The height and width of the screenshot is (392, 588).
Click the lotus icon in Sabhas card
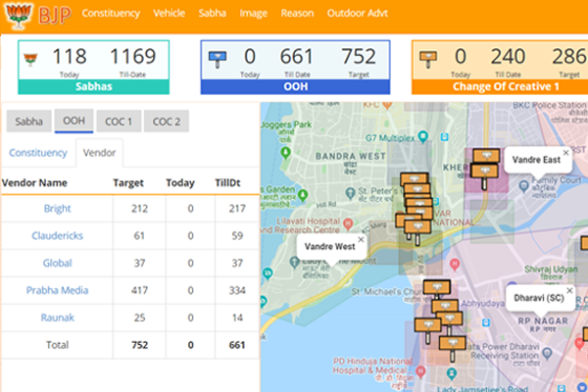coord(30,59)
